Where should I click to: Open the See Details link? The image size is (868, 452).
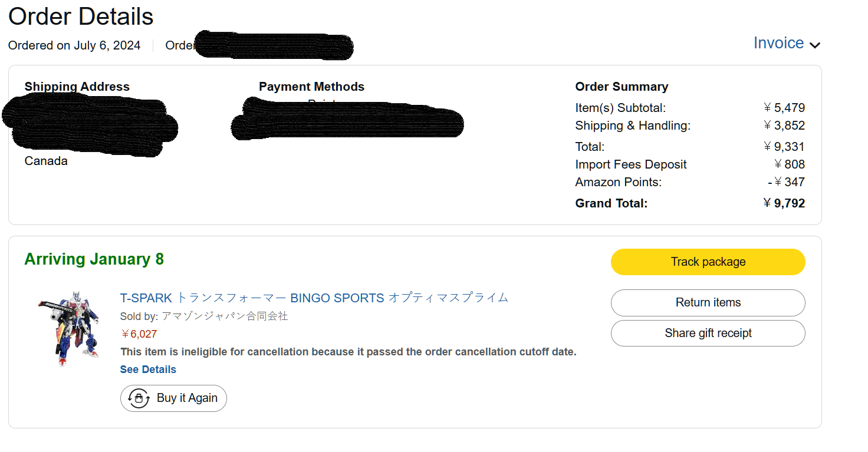pyautogui.click(x=148, y=369)
